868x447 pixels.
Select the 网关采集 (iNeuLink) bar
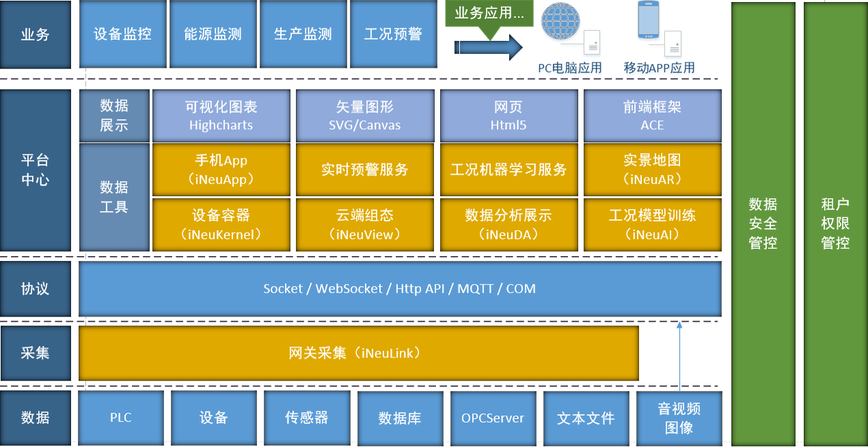click(359, 353)
